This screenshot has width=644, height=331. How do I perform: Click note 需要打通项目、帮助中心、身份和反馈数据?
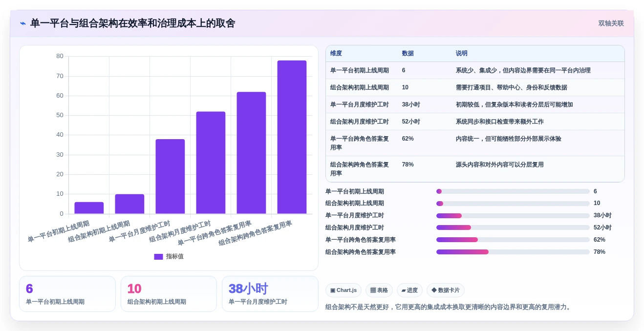(x=512, y=87)
